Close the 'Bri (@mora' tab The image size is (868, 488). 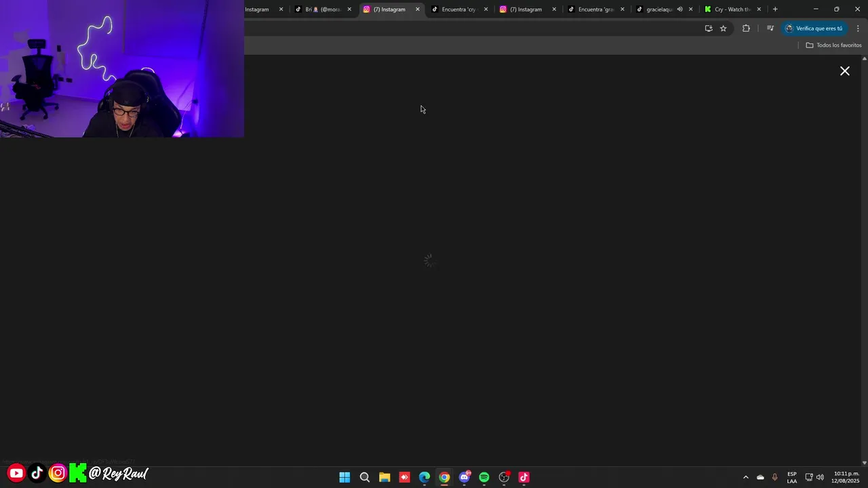tap(349, 9)
